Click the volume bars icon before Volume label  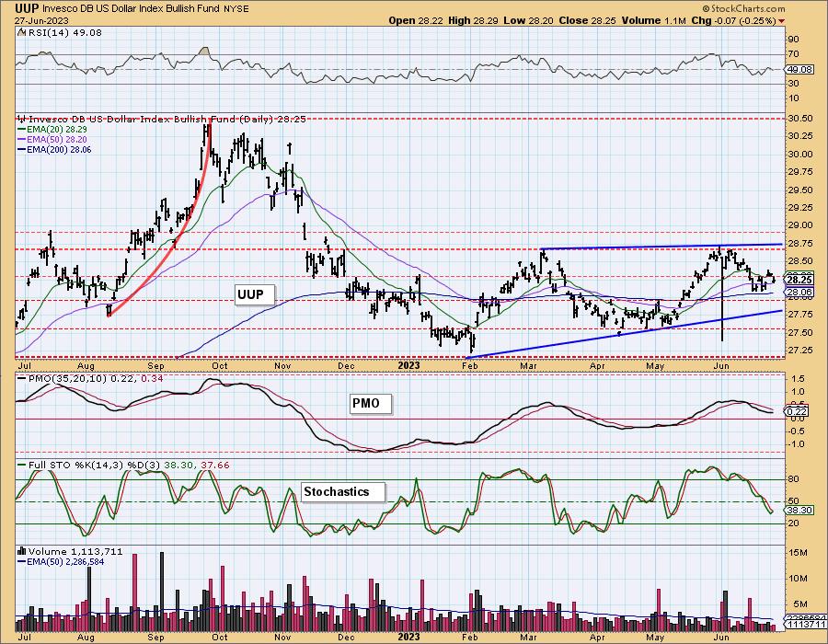(x=22, y=551)
